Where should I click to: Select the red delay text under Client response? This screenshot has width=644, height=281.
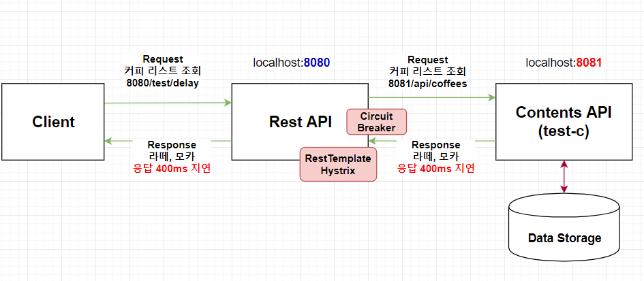click(172, 169)
